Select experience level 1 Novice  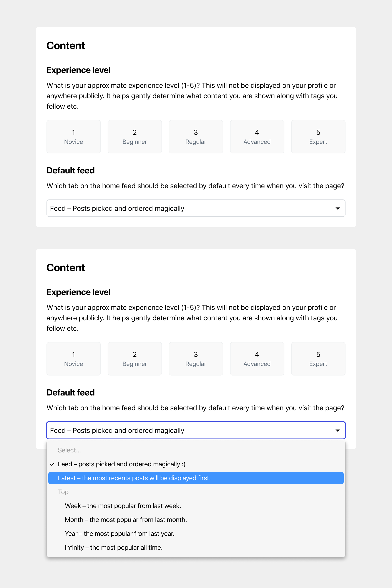point(73,136)
